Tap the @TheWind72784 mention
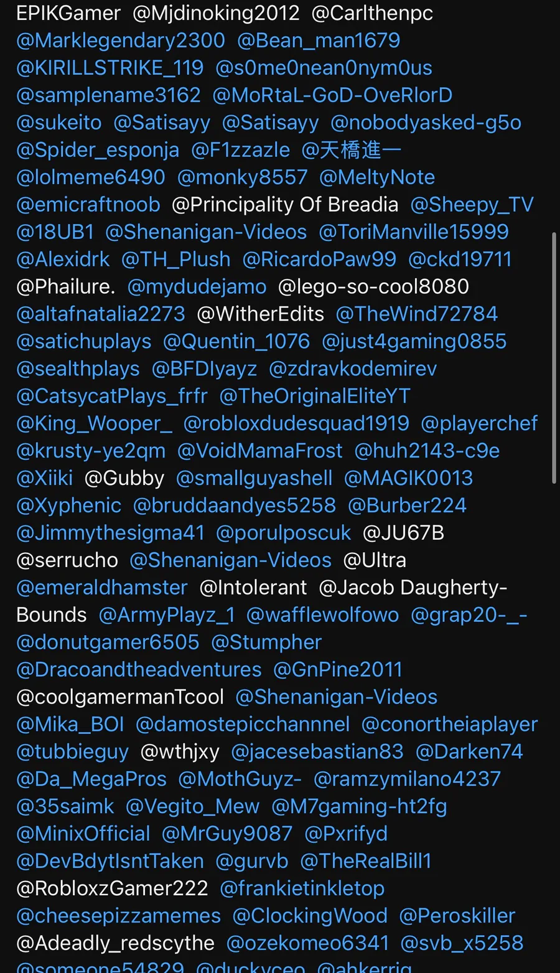 (417, 314)
